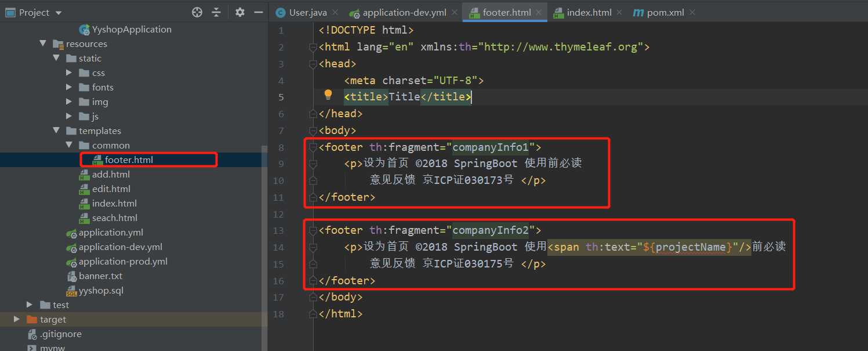Click line number 14 in the gutter

(x=278, y=247)
